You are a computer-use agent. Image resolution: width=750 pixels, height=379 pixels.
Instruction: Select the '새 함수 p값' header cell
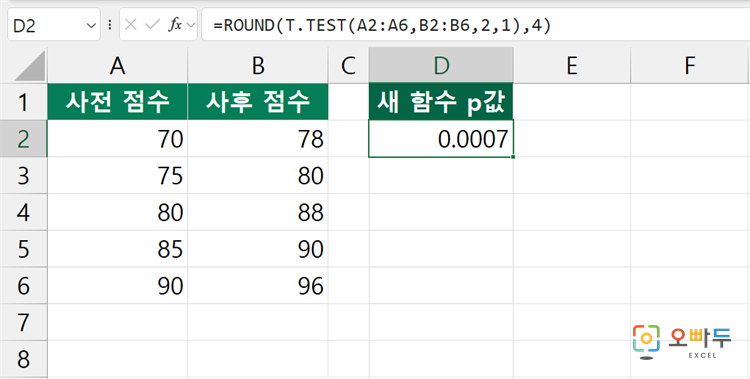click(441, 102)
